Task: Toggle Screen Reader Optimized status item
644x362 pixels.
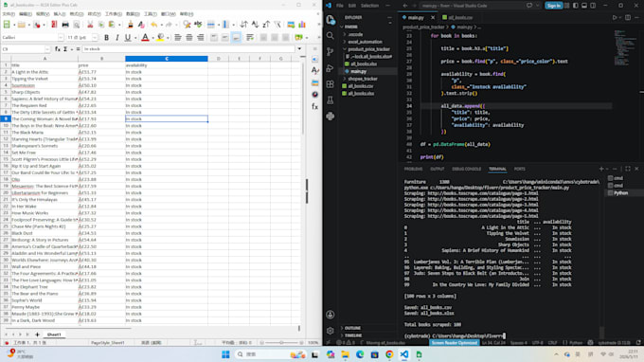Action: [455, 343]
